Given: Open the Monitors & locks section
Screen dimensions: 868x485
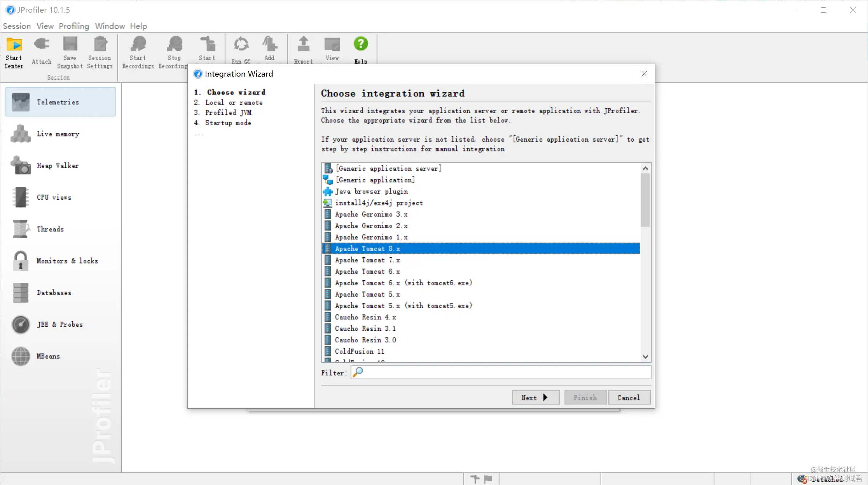Looking at the screenshot, I should [67, 261].
